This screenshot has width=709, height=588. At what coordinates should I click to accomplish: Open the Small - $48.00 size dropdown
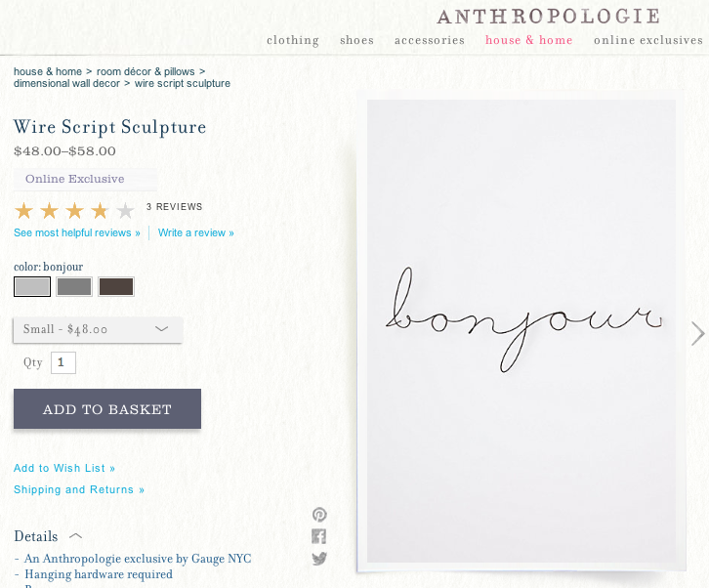pos(98,330)
